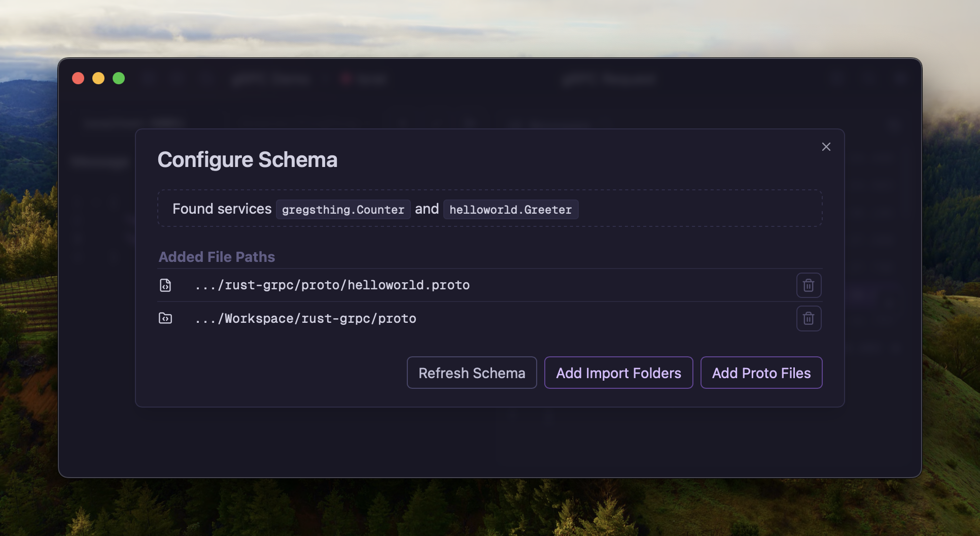
Task: Delete the helloworld.proto file path
Action: click(809, 285)
